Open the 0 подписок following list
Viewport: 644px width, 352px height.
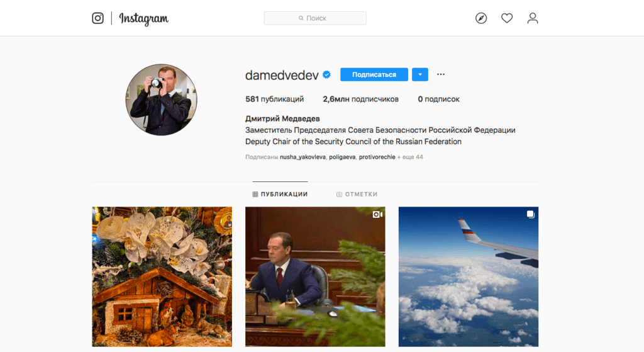coord(438,99)
